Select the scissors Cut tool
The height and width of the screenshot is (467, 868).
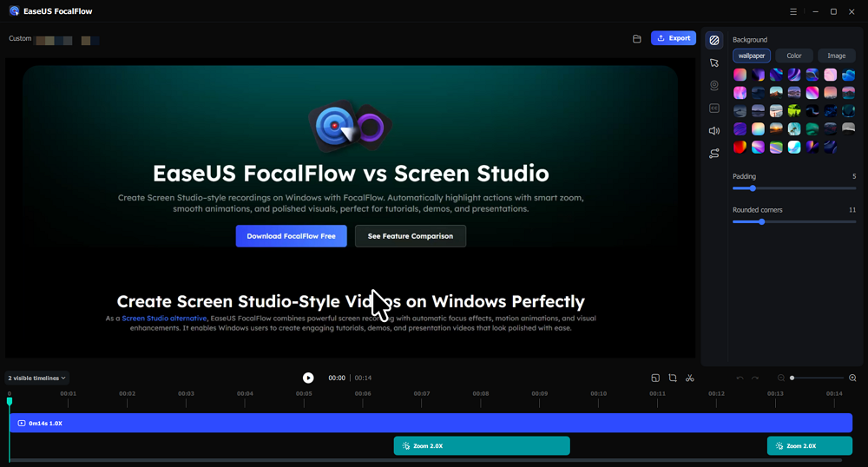point(690,378)
